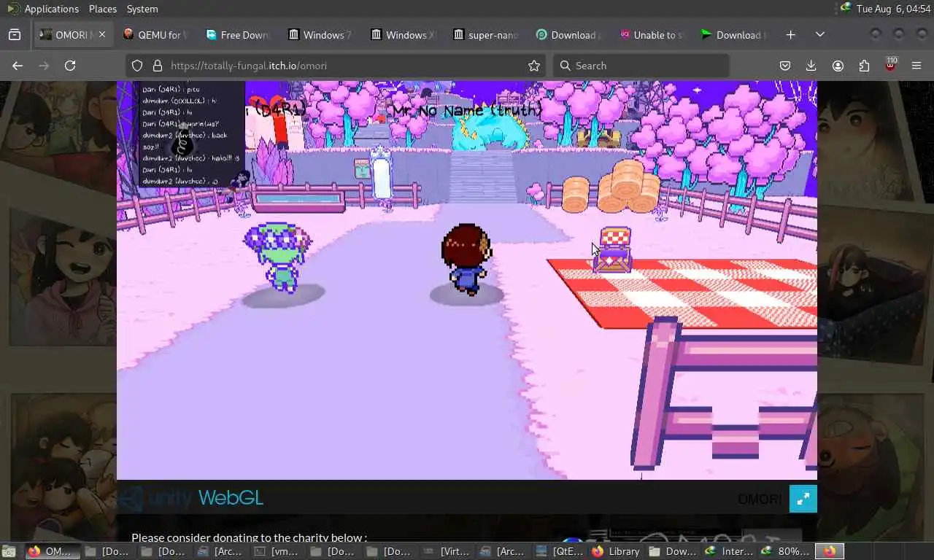Click the standing mirror in game

click(x=381, y=175)
